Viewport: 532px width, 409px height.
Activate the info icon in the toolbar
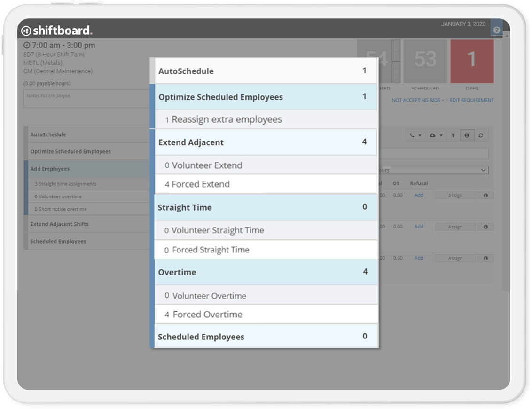[x=467, y=135]
